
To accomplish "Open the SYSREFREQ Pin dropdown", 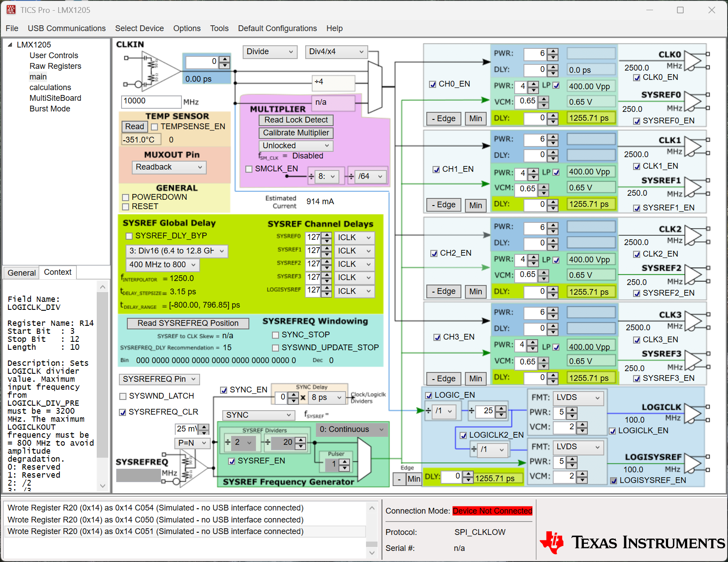I will pyautogui.click(x=159, y=380).
